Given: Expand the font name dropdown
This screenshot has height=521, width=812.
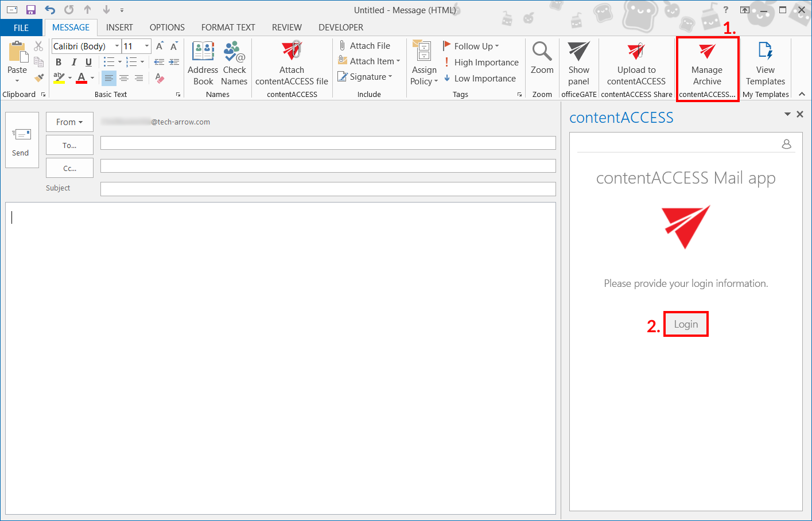Looking at the screenshot, I should pos(117,46).
